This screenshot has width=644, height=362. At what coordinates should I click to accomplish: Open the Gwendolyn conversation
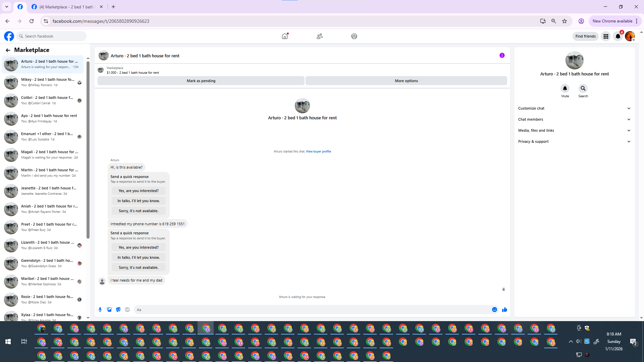pos(43,263)
